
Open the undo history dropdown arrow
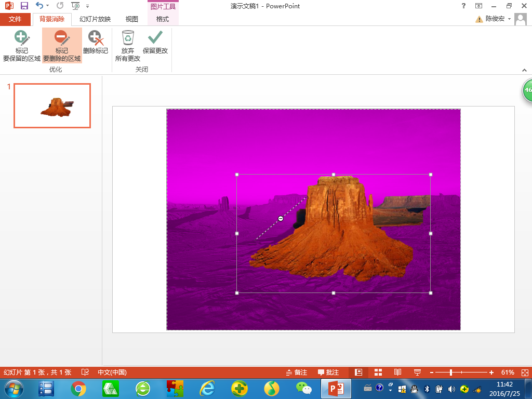[47, 6]
